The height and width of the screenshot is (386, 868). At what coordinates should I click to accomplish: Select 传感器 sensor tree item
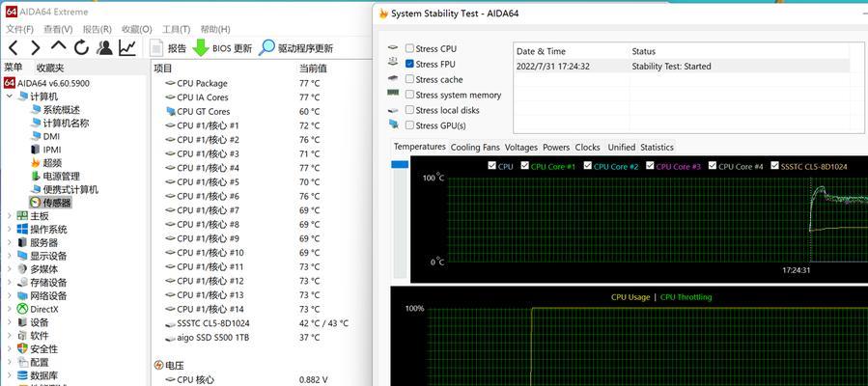click(x=57, y=203)
